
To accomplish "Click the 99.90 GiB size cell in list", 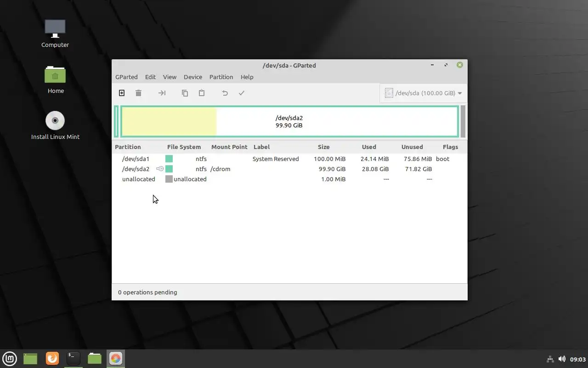I will [x=332, y=169].
